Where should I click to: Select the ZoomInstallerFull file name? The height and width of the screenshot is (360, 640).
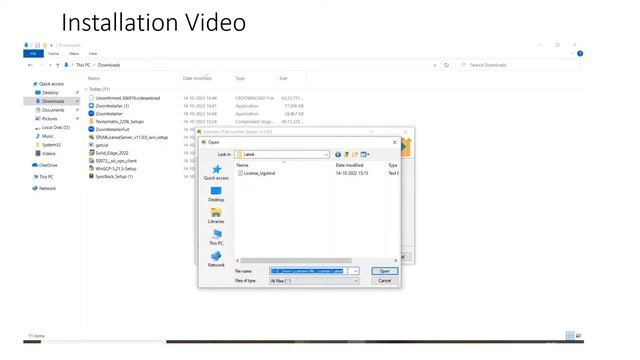[x=112, y=129]
